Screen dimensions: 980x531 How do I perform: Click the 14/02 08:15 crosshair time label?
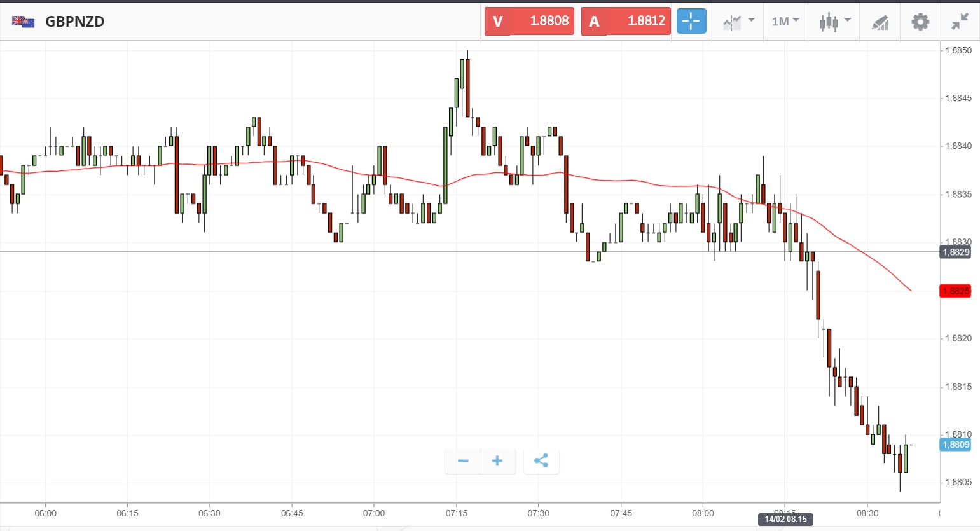[x=785, y=519]
